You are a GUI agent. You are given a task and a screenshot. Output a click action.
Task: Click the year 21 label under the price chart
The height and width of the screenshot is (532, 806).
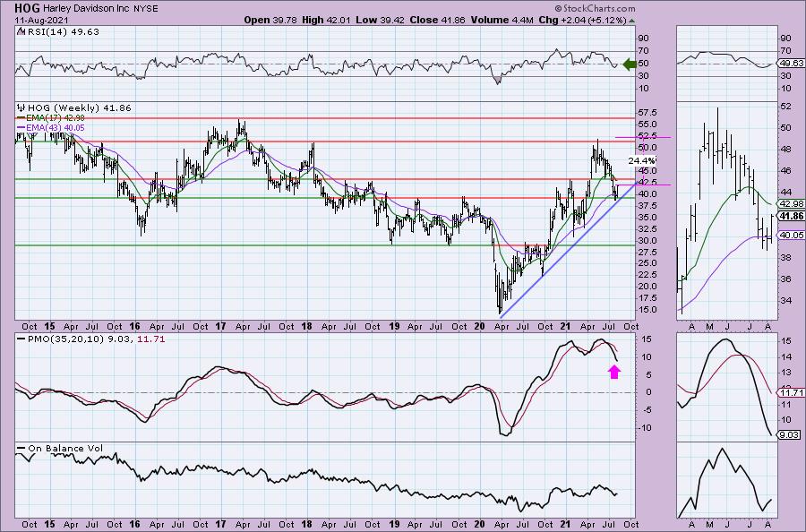pyautogui.click(x=565, y=326)
